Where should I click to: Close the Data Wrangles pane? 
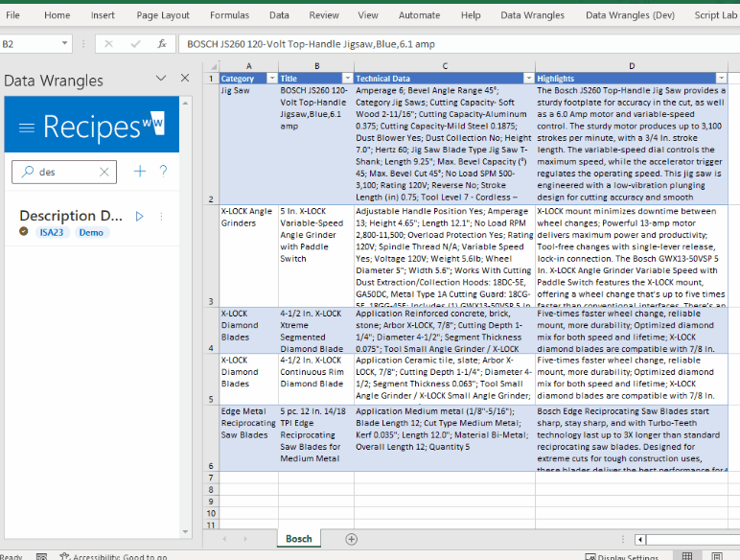coord(185,78)
